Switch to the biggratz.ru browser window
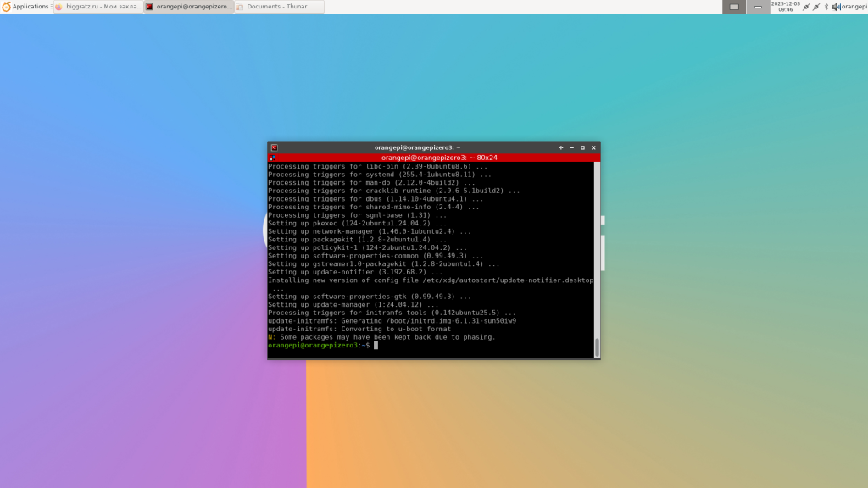This screenshot has height=488, width=868. (x=103, y=7)
